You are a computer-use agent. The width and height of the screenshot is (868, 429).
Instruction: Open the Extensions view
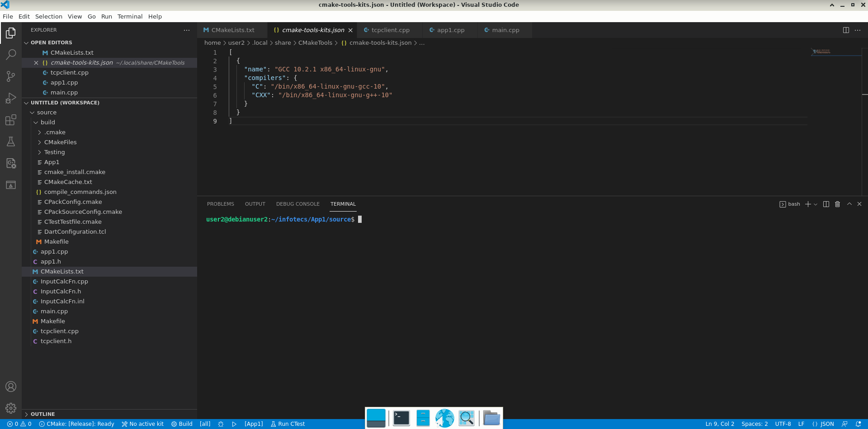[11, 120]
